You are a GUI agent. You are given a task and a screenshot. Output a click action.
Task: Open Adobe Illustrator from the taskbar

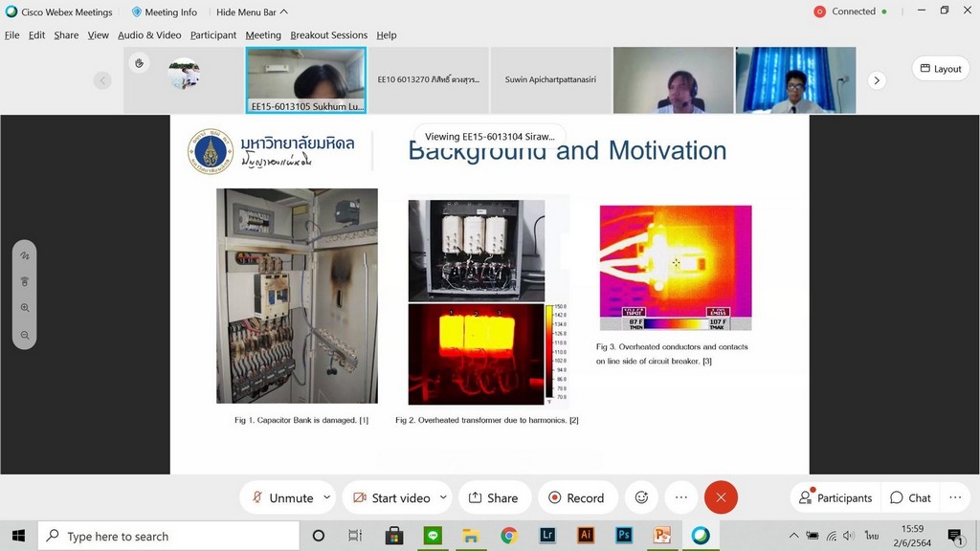[x=586, y=536]
